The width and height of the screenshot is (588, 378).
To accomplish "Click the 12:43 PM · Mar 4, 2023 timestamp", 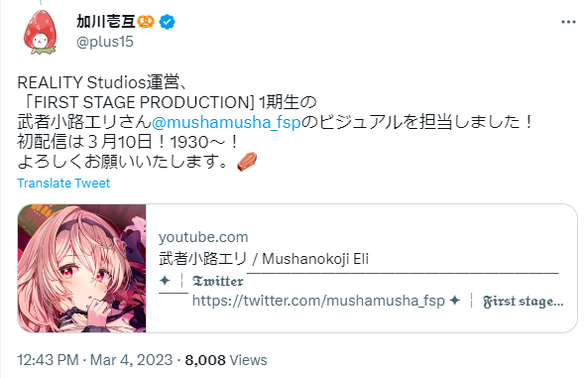I will [95, 360].
